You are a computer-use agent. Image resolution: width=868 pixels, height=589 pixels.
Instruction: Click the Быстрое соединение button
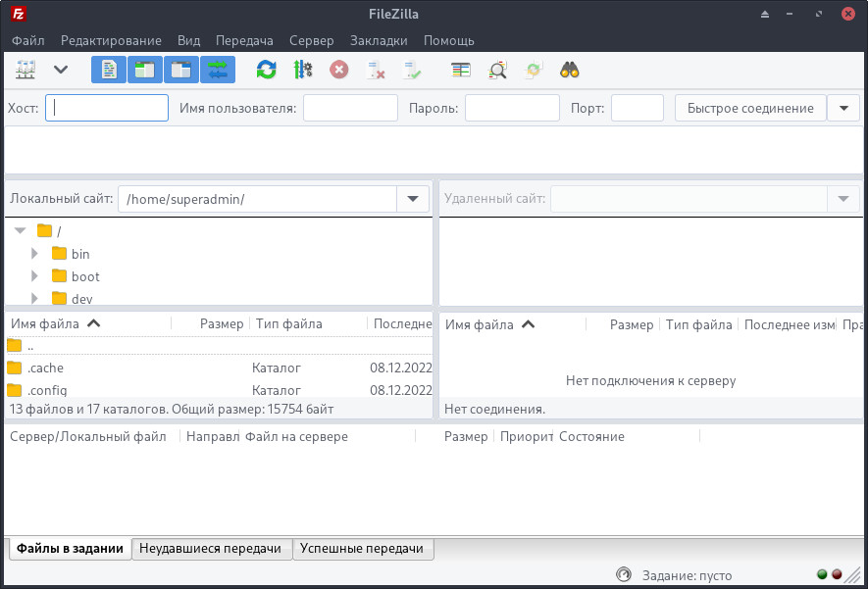pos(750,108)
